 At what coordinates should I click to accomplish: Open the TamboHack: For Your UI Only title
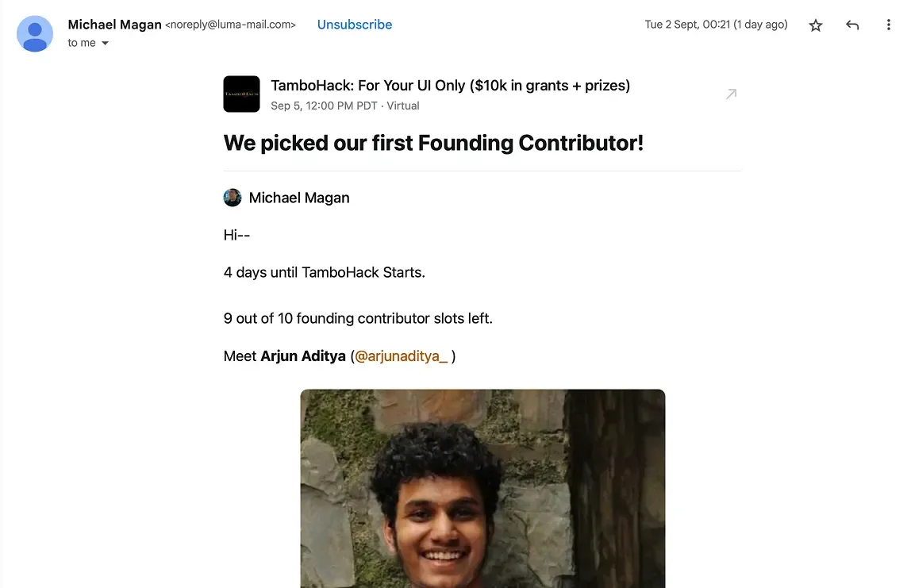450,86
